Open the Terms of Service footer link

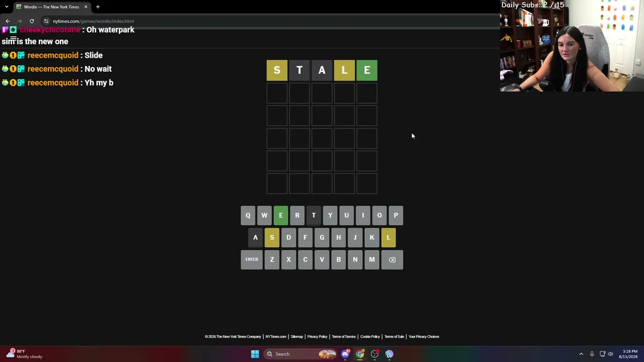point(344,336)
